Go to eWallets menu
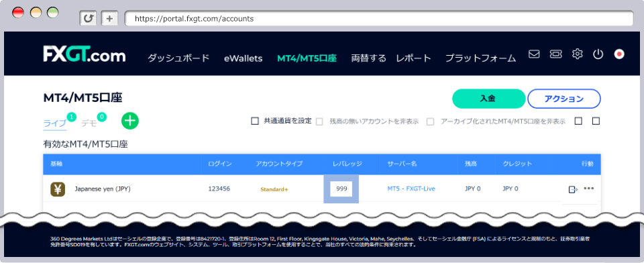The height and width of the screenshot is (263, 644). click(243, 58)
